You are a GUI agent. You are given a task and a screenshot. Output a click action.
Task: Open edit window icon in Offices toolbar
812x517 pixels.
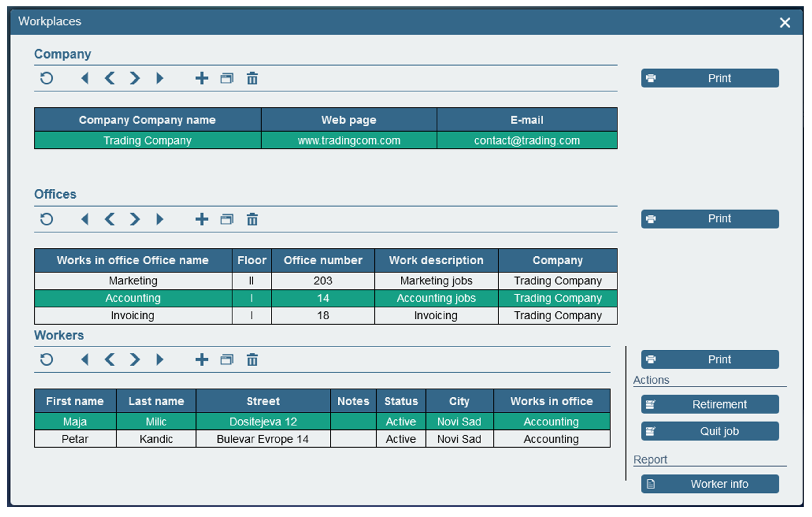227,219
